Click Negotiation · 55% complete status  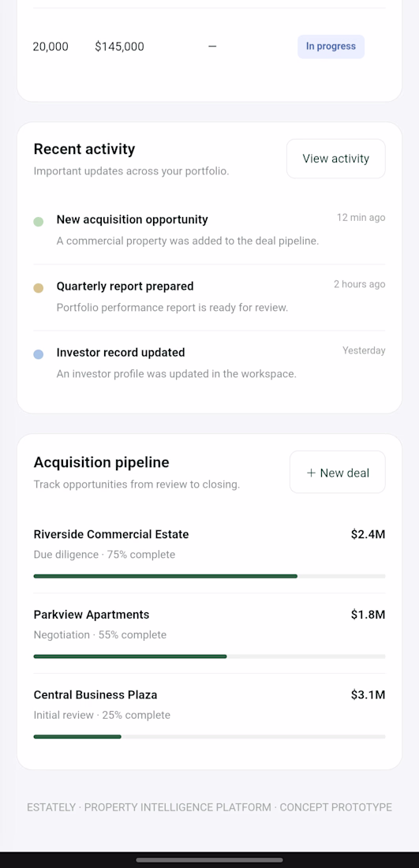point(99,635)
